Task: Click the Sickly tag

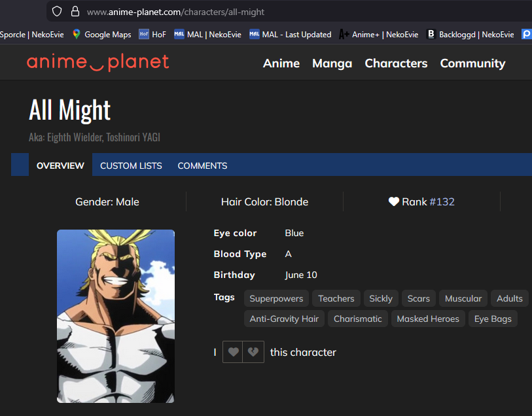Action: [x=381, y=298]
